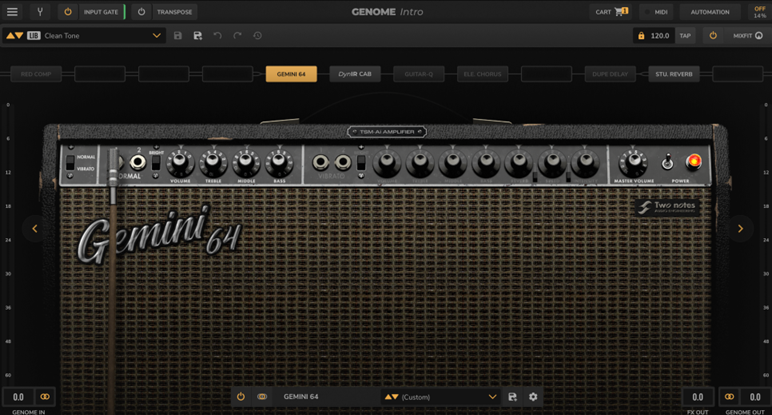Open the main hamburger menu
Image resolution: width=772 pixels, height=415 pixels.
(12, 12)
